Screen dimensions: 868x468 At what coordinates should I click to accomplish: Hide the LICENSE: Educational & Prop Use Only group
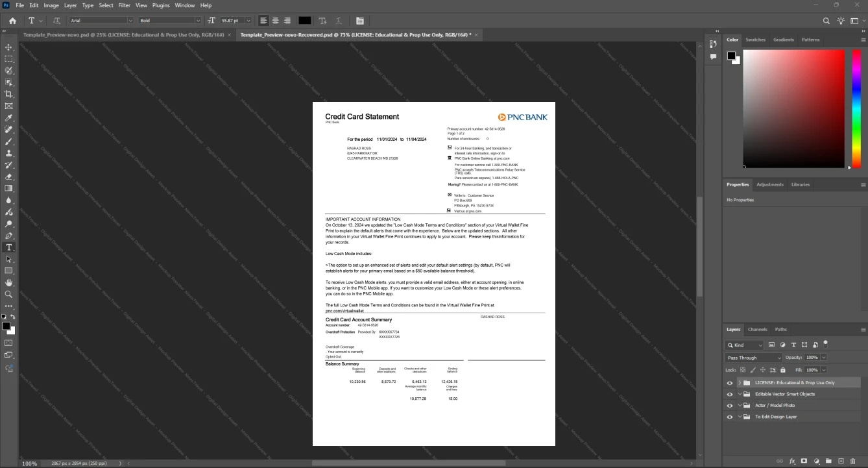[x=730, y=383]
